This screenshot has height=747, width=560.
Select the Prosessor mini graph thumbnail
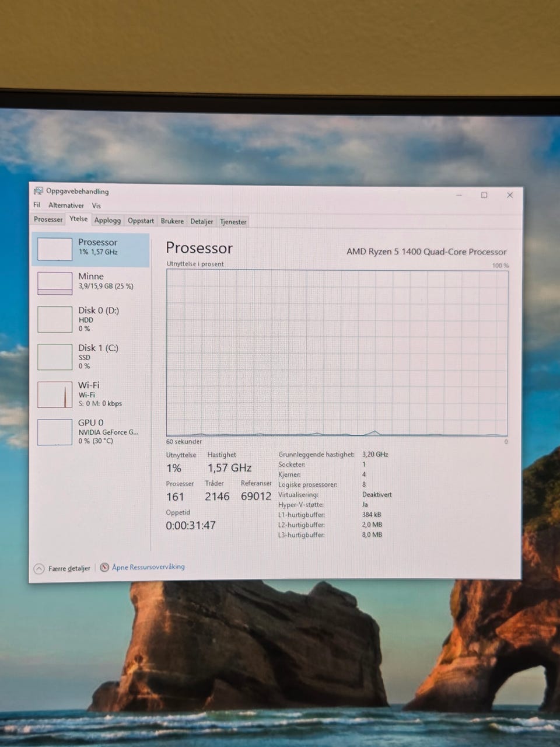coord(54,249)
